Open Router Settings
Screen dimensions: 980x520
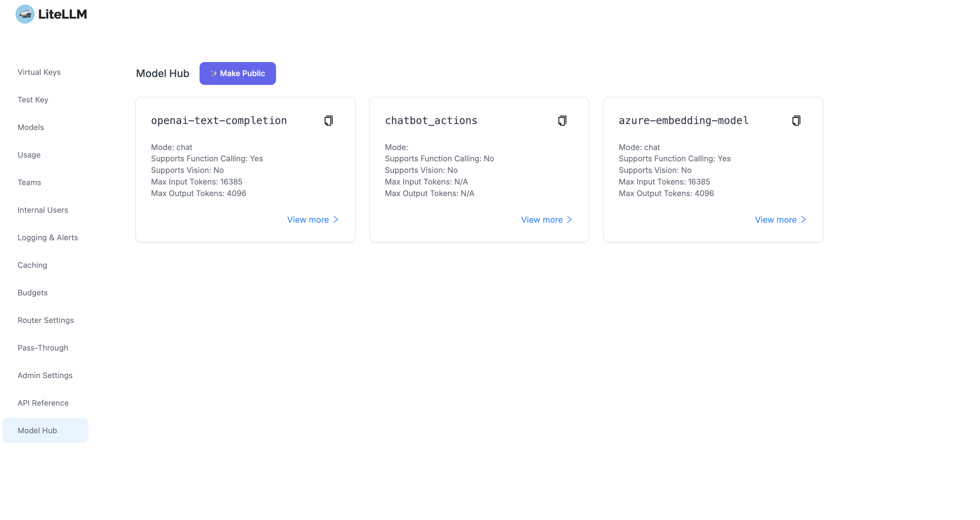point(46,320)
